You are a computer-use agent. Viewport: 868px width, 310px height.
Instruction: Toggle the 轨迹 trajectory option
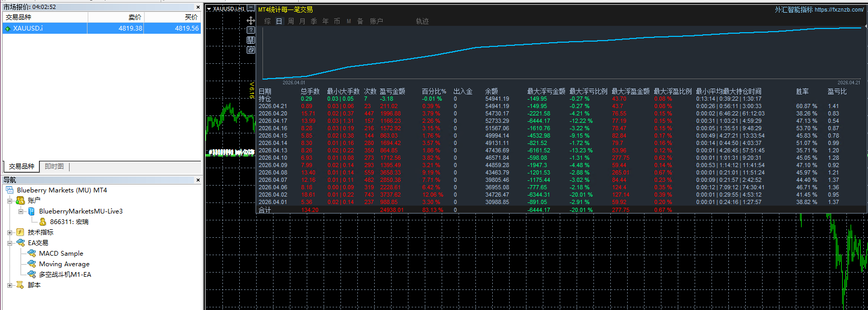(422, 21)
